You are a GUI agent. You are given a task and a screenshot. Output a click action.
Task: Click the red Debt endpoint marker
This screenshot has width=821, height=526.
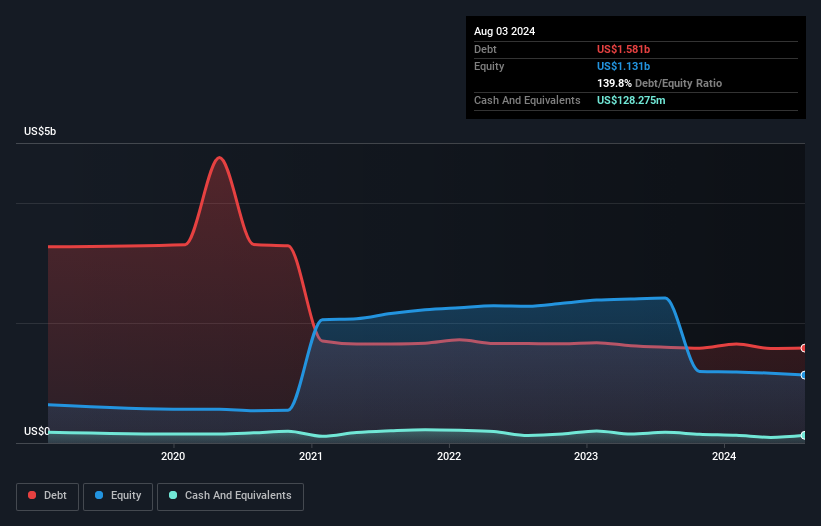point(804,348)
